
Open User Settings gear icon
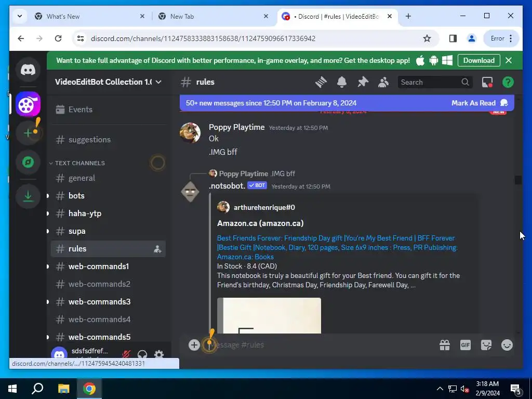[x=159, y=354]
